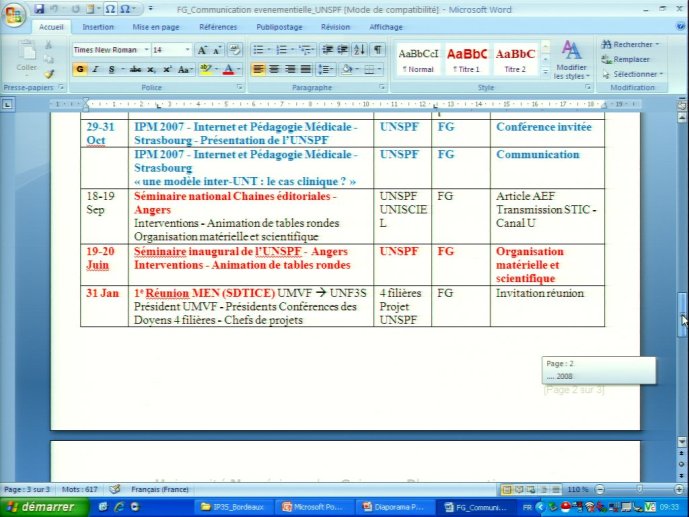Open the Révision tab
Screen dimensions: 689x517
(335, 27)
